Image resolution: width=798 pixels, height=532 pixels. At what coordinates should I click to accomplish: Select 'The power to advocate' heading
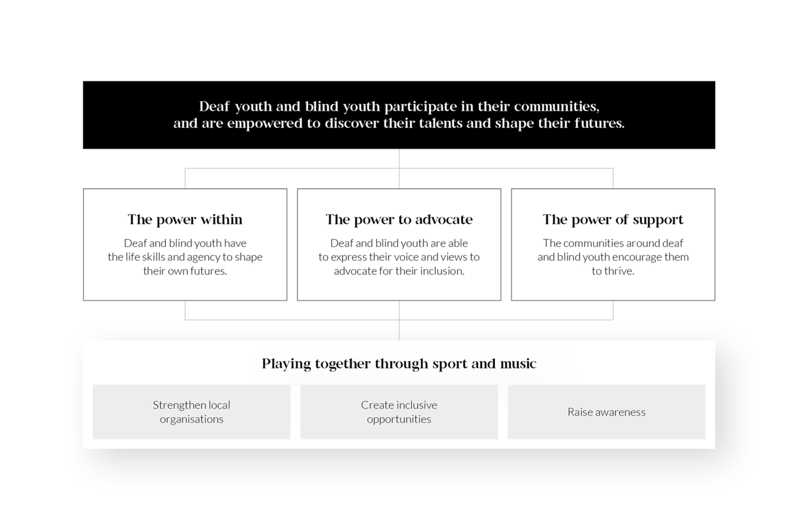(399, 220)
